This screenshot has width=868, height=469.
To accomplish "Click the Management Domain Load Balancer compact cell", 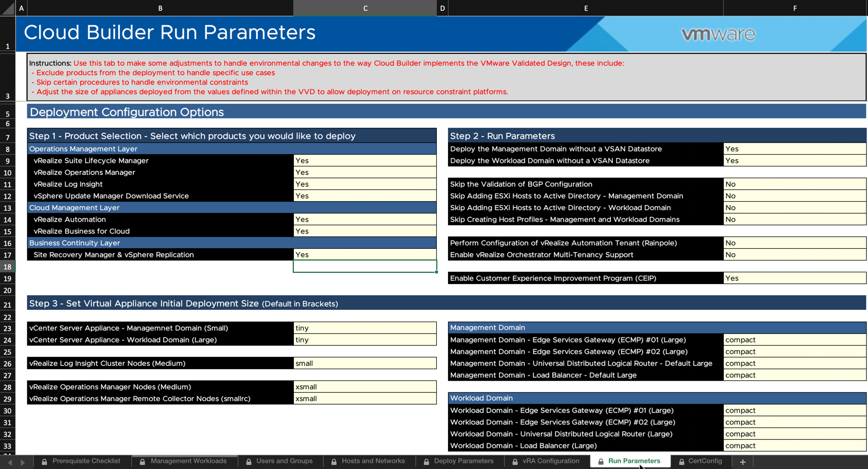I will [x=794, y=375].
